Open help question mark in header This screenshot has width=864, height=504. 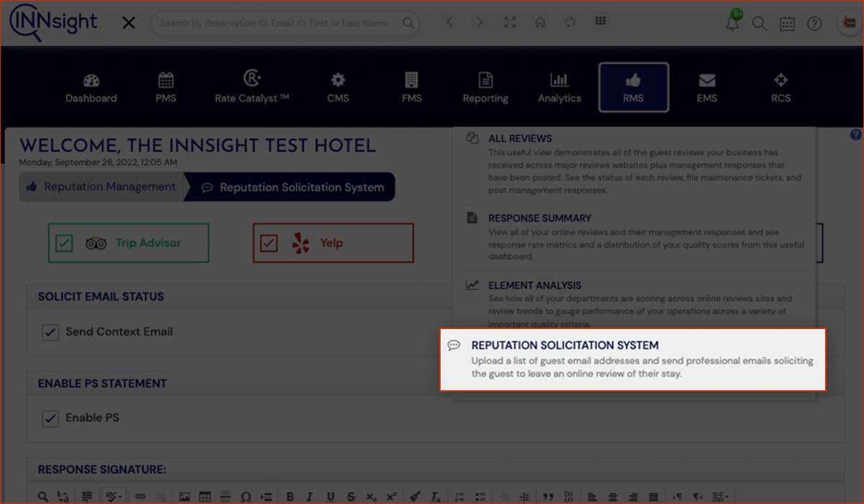(x=814, y=24)
